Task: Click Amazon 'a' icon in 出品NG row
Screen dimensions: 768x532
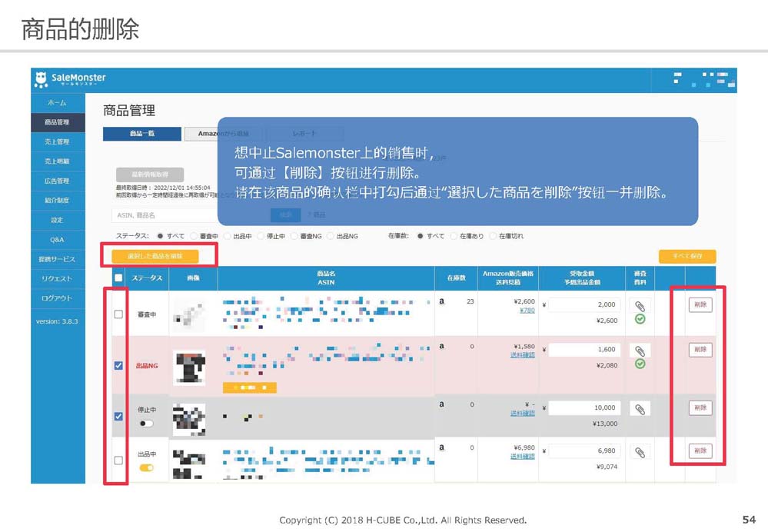Action: [442, 346]
